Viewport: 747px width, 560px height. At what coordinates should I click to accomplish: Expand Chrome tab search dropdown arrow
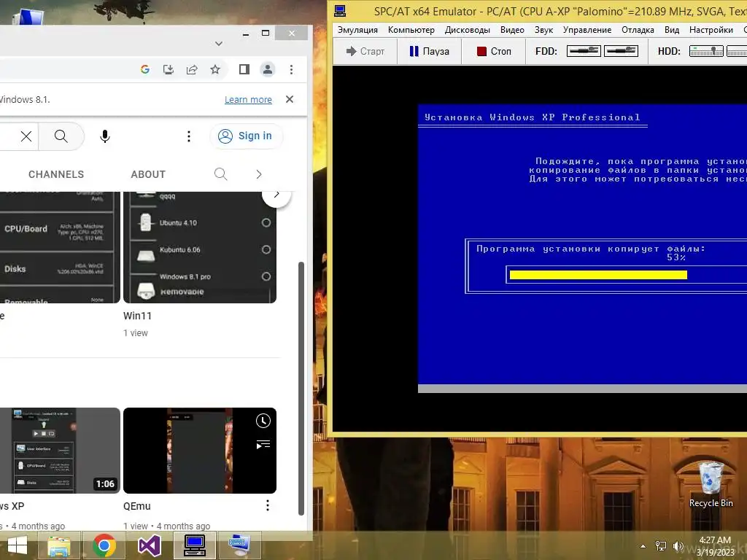[x=219, y=43]
